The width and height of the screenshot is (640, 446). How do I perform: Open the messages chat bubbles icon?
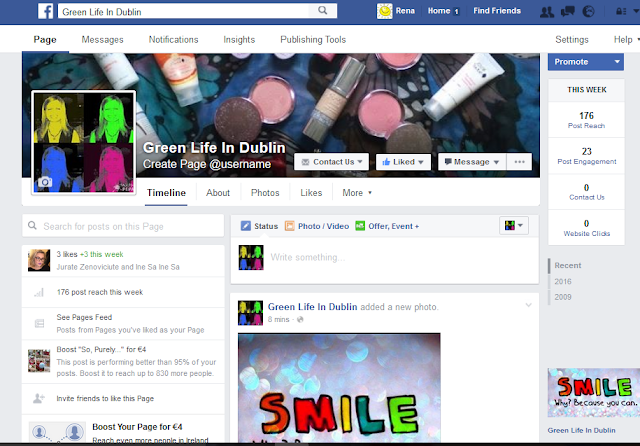(568, 11)
